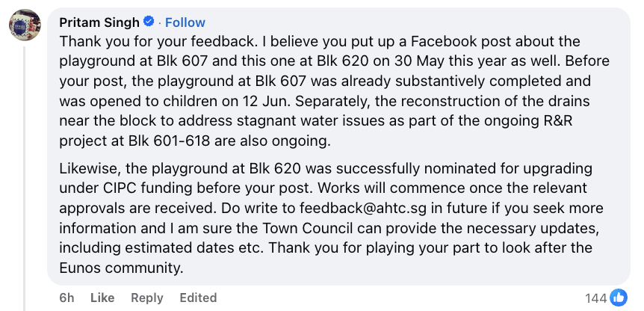This screenshot has width=644, height=311.
Task: Follow Pritam Singh via the Follow link
Action: pos(185,22)
